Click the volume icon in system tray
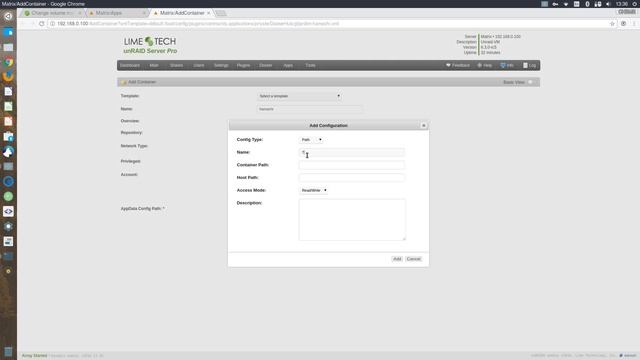Image resolution: width=640 pixels, height=360 pixels. click(x=608, y=4)
